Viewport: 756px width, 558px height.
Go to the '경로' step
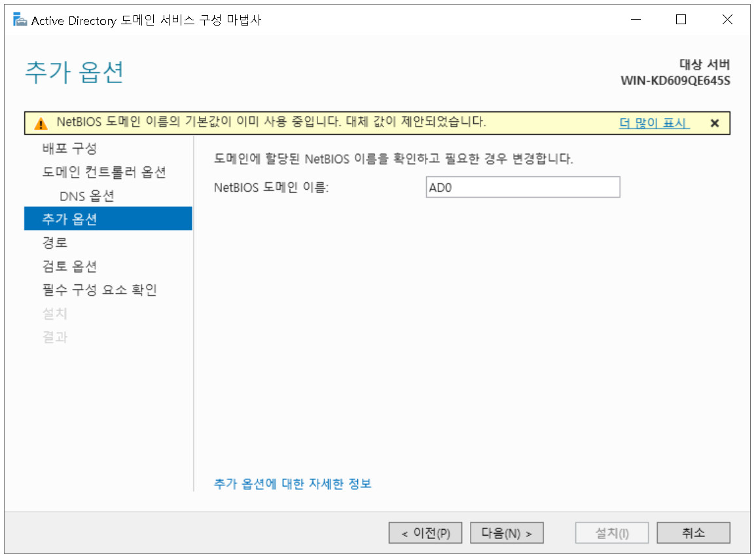(54, 242)
